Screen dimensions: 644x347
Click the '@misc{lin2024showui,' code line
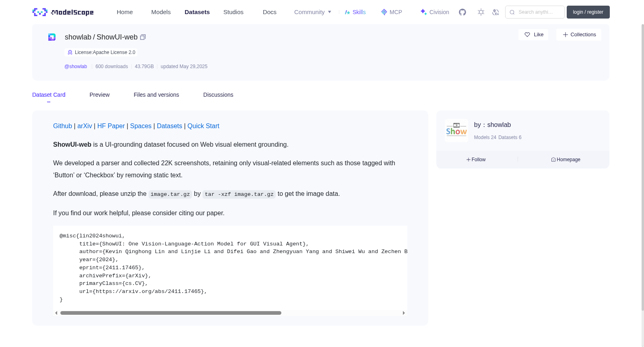point(92,236)
